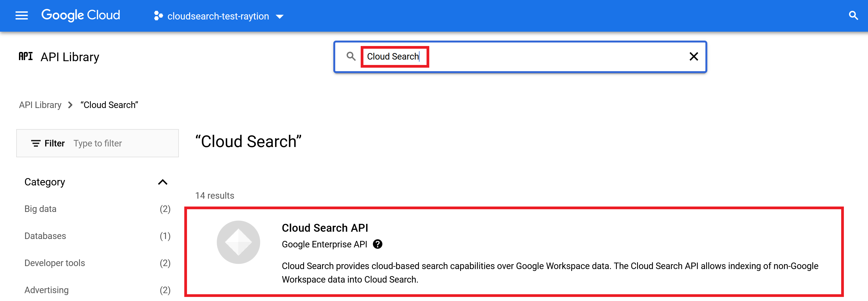Open the cloudsearch-test-raytion project dropdown
868x301 pixels.
(280, 16)
